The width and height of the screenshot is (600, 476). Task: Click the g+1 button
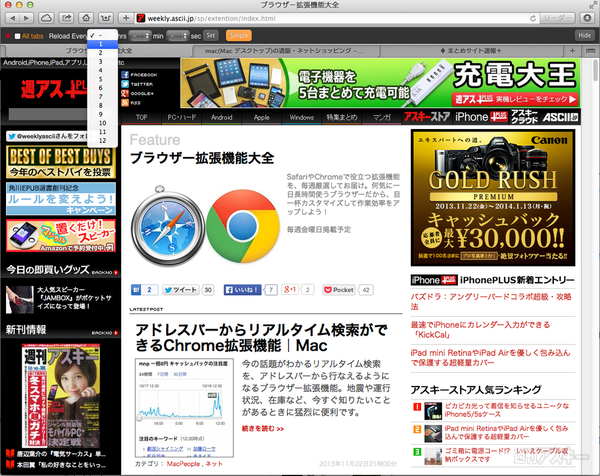290,290
